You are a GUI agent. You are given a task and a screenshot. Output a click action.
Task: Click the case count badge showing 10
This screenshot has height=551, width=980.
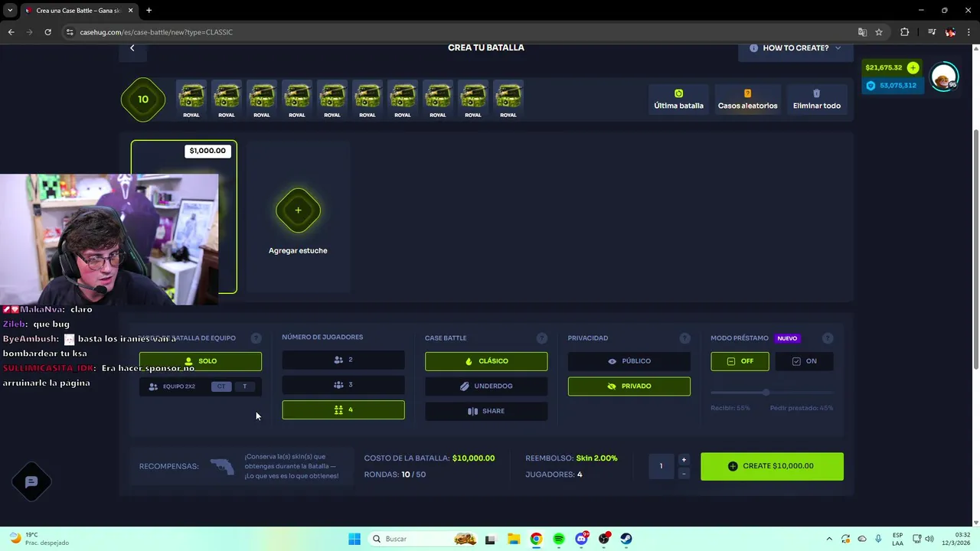(143, 99)
